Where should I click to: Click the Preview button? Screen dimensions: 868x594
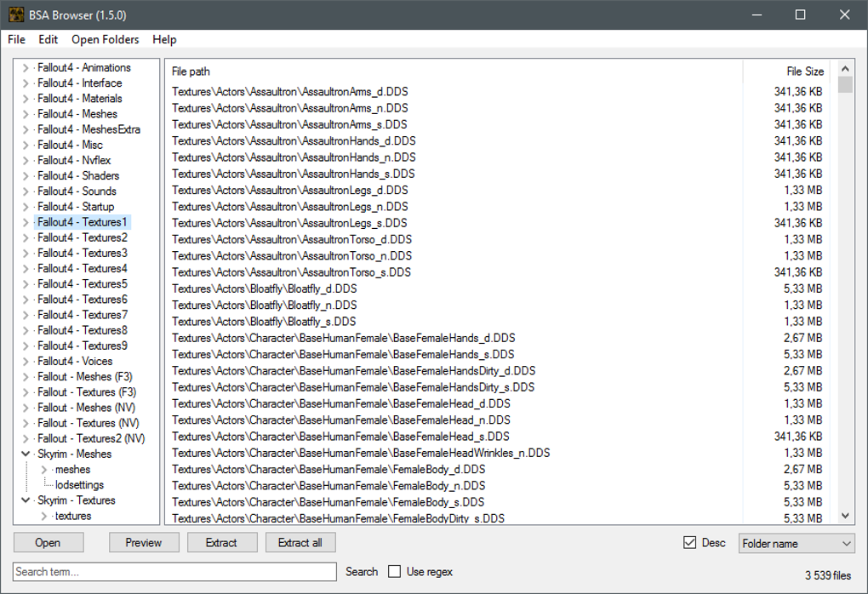144,543
